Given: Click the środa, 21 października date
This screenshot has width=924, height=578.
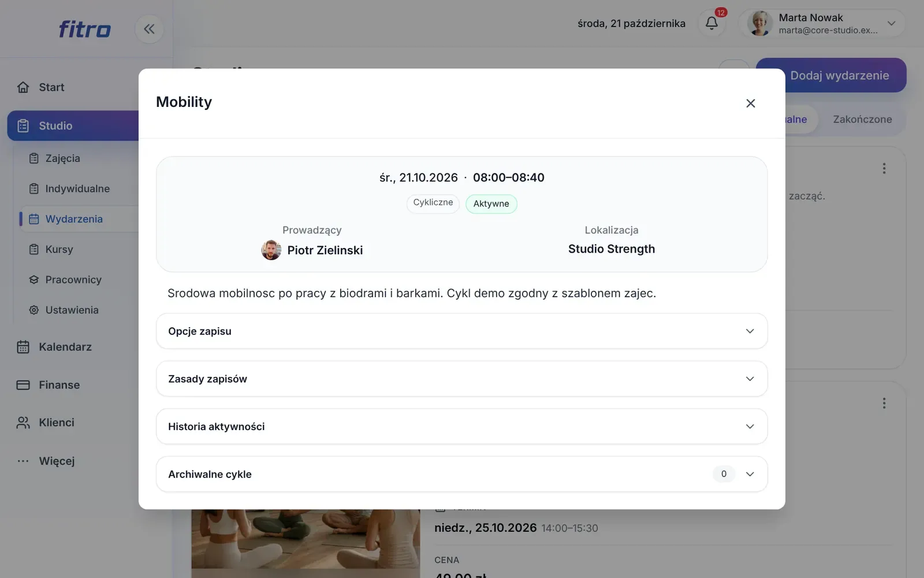Looking at the screenshot, I should click(x=631, y=24).
